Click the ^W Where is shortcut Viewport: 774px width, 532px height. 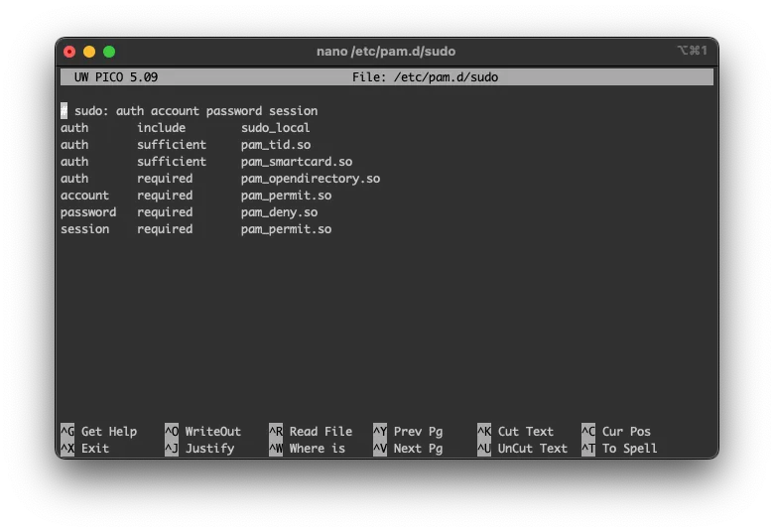308,449
